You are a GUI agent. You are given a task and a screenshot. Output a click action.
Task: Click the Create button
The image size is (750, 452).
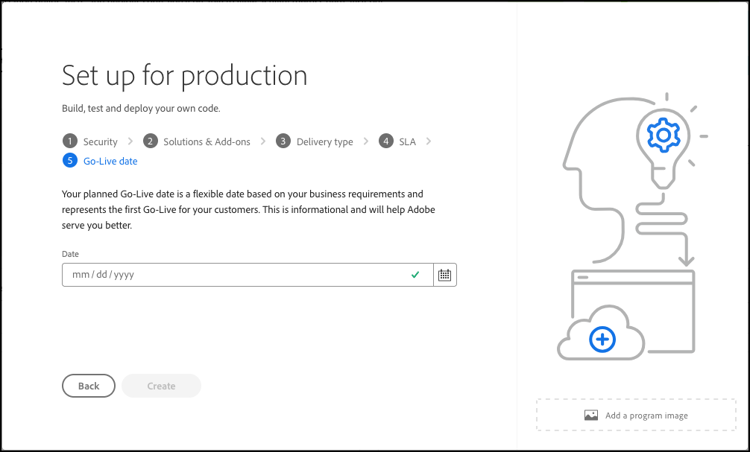click(x=161, y=386)
